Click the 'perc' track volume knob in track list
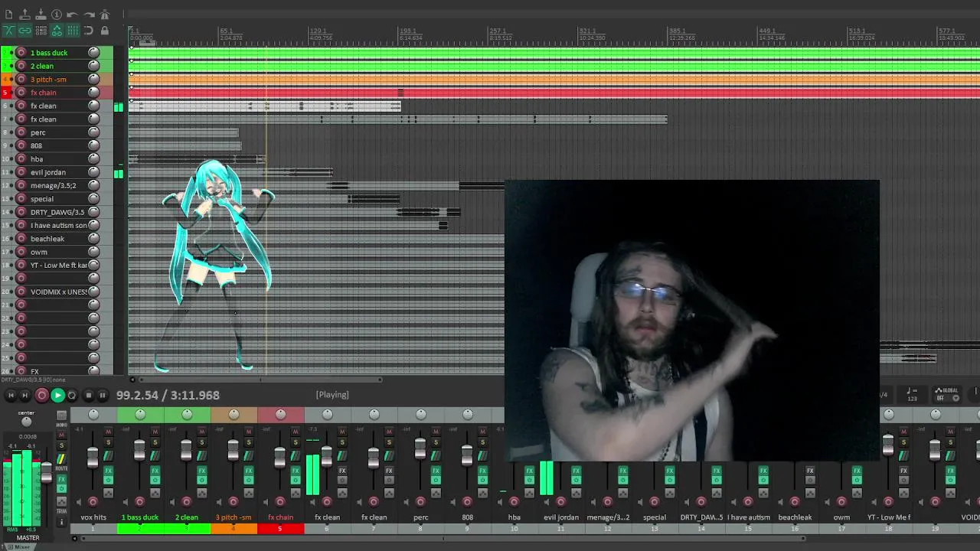The height and width of the screenshot is (551, 980). point(93,132)
